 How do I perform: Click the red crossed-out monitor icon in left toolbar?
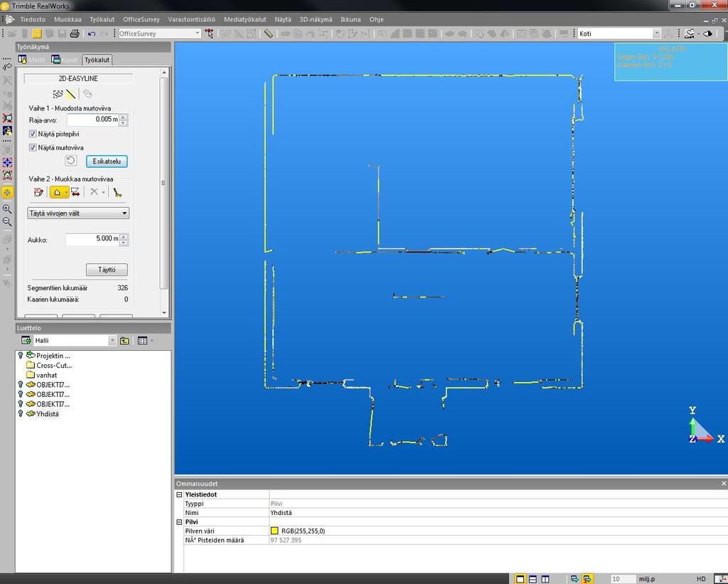pyautogui.click(x=7, y=118)
